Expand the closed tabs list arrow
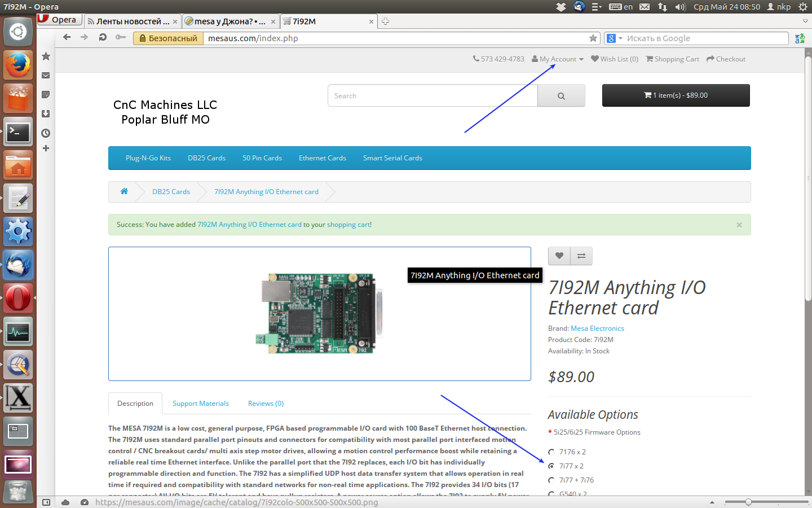Screen dimensions: 812x508 click(805, 21)
